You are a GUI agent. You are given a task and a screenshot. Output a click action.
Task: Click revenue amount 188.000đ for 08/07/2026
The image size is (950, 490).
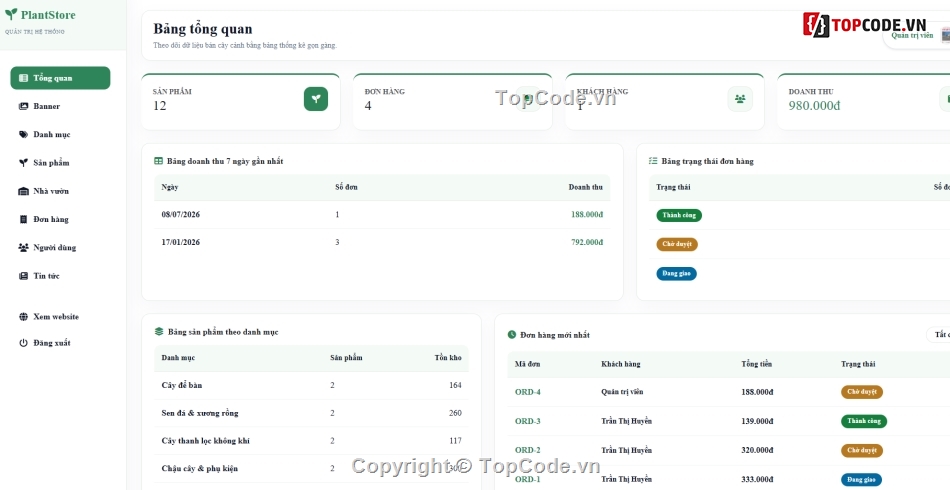586,214
